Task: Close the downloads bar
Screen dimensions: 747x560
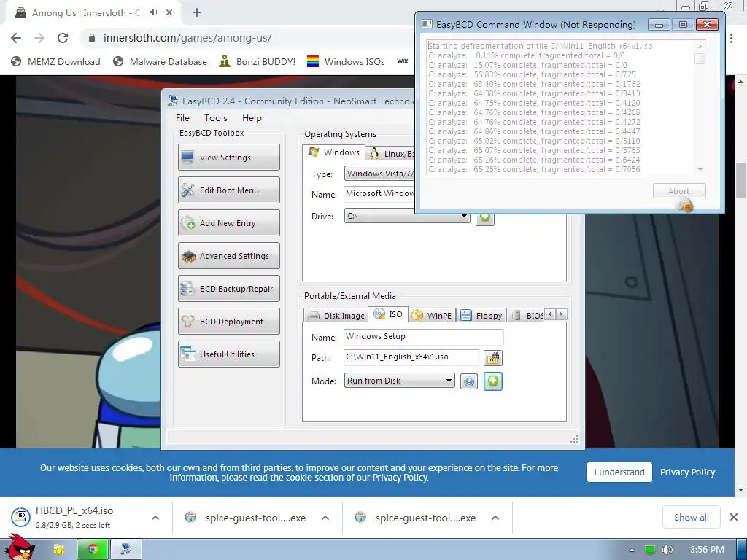Action: click(x=734, y=517)
